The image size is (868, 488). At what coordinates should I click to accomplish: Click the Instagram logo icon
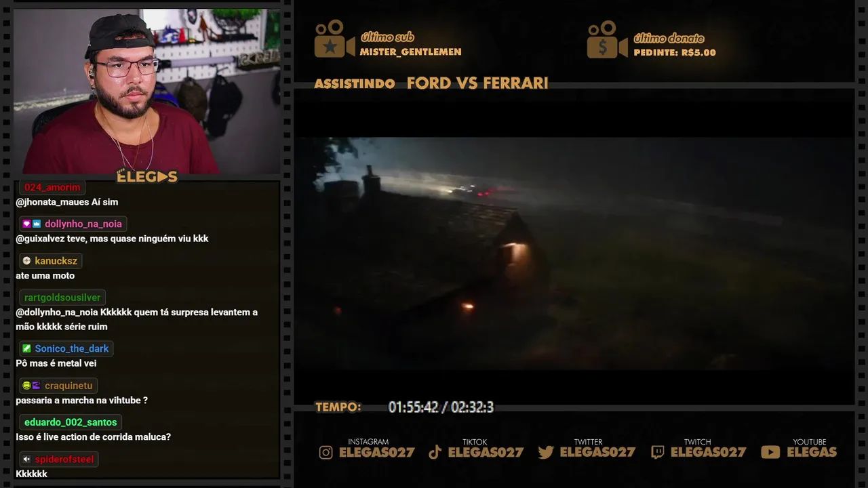click(x=326, y=453)
